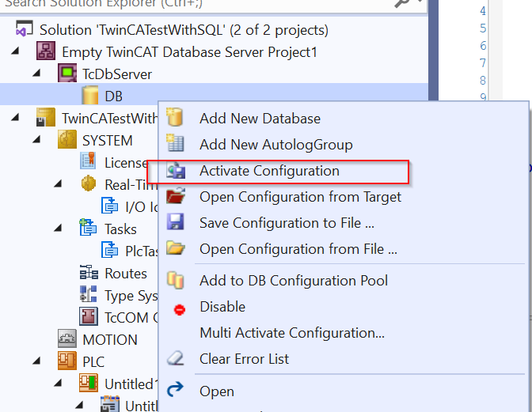Click the Open Configuration from File folder icon
Viewport: 532px width, 412px height.
[176, 248]
